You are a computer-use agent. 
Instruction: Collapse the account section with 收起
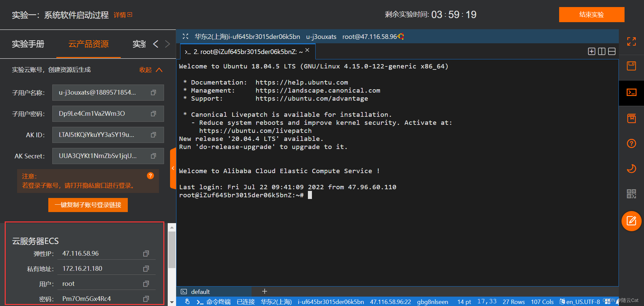(x=151, y=70)
